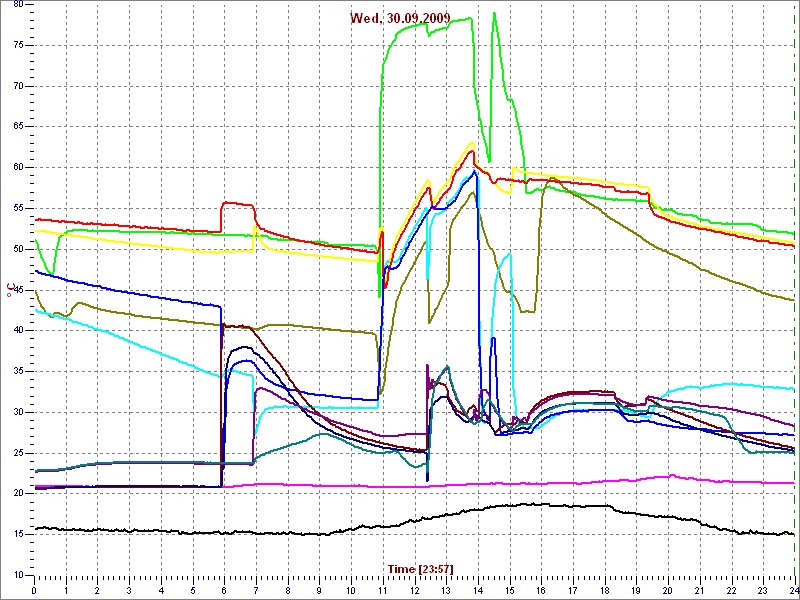Viewport: 800px width, 600px height.
Task: Click the 80 value on the temperature axis
Action: click(x=17, y=4)
